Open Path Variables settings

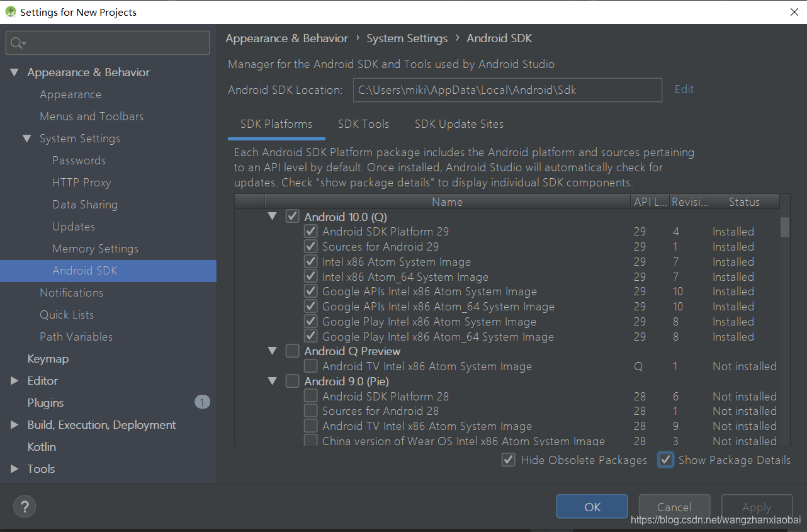point(76,337)
